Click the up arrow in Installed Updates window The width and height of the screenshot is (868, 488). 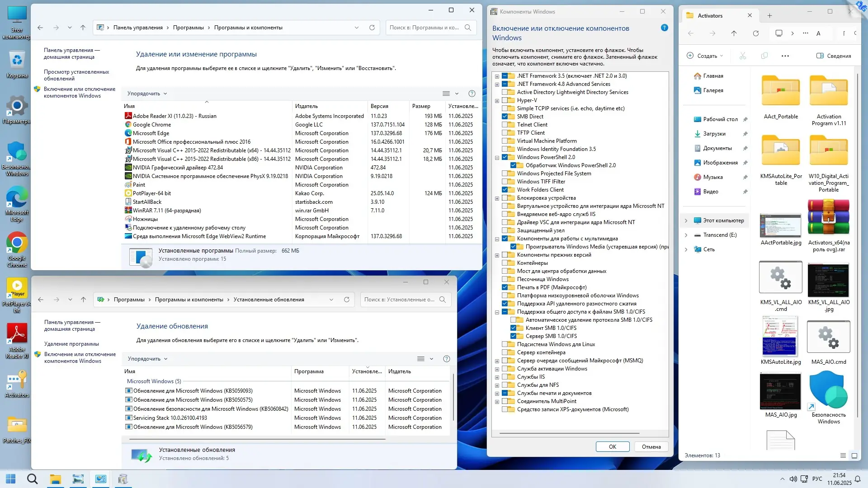(x=83, y=300)
